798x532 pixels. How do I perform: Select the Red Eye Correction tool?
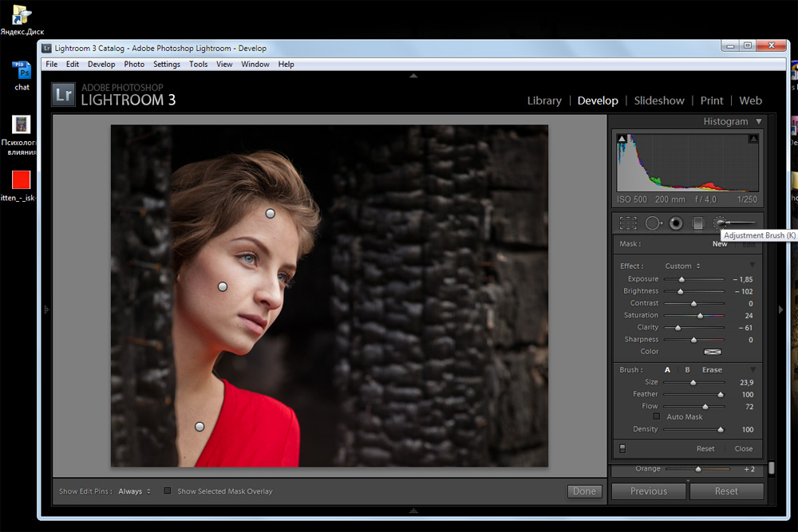[676, 223]
